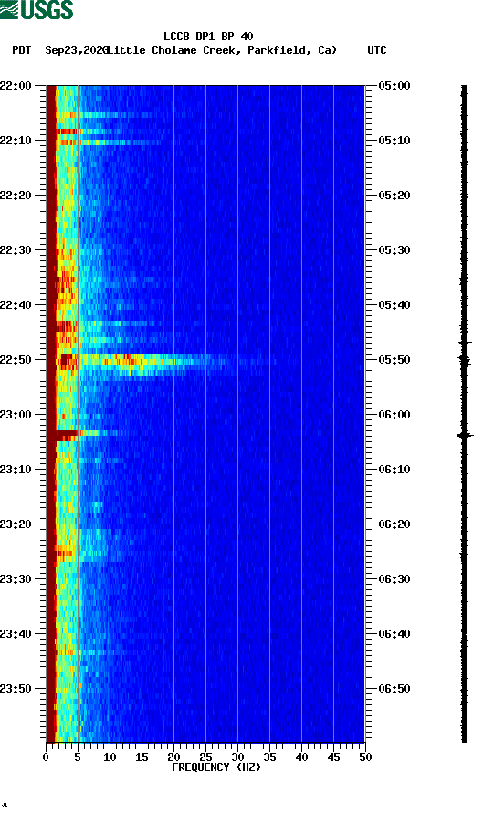
Task: Click the 10 Hz frequency tick label
Action: [110, 757]
